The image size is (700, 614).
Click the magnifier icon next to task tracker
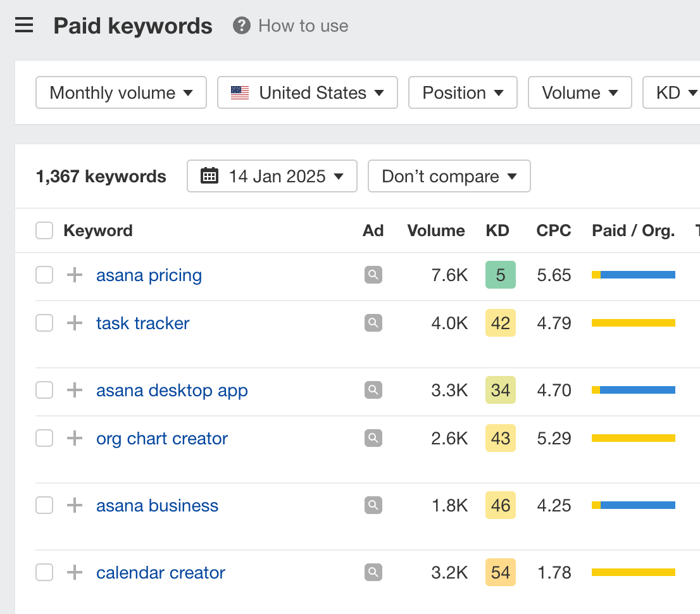pos(373,323)
